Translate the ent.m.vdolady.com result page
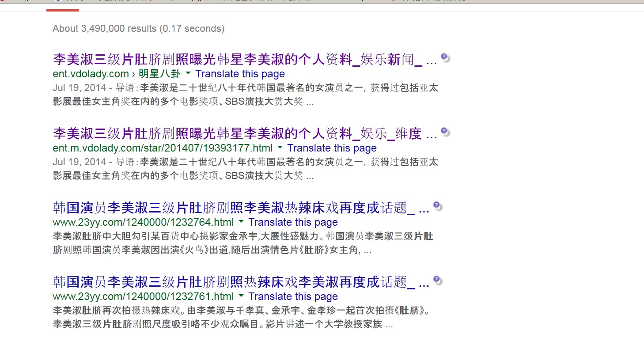 tap(332, 148)
